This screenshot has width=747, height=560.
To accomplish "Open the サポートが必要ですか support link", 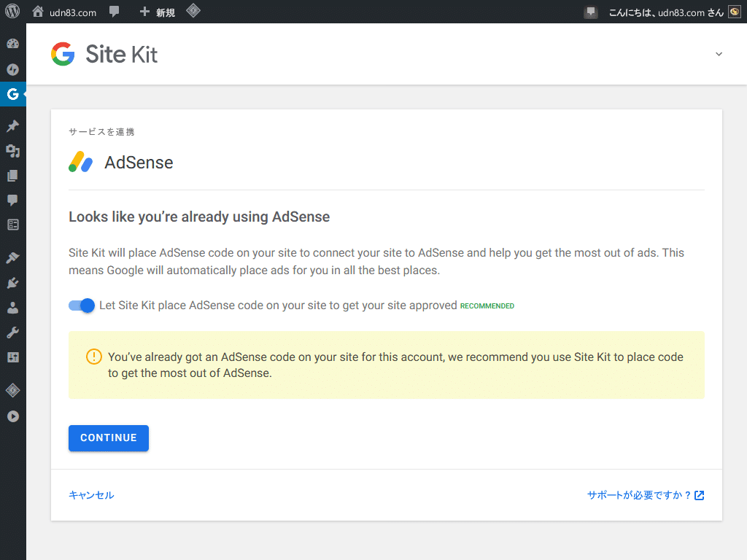I will click(646, 495).
